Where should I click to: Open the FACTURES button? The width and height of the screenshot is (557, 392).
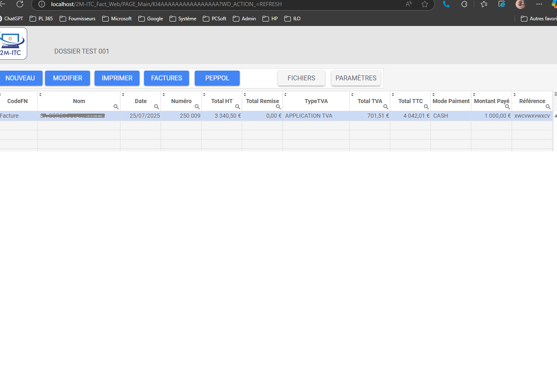pyautogui.click(x=166, y=78)
